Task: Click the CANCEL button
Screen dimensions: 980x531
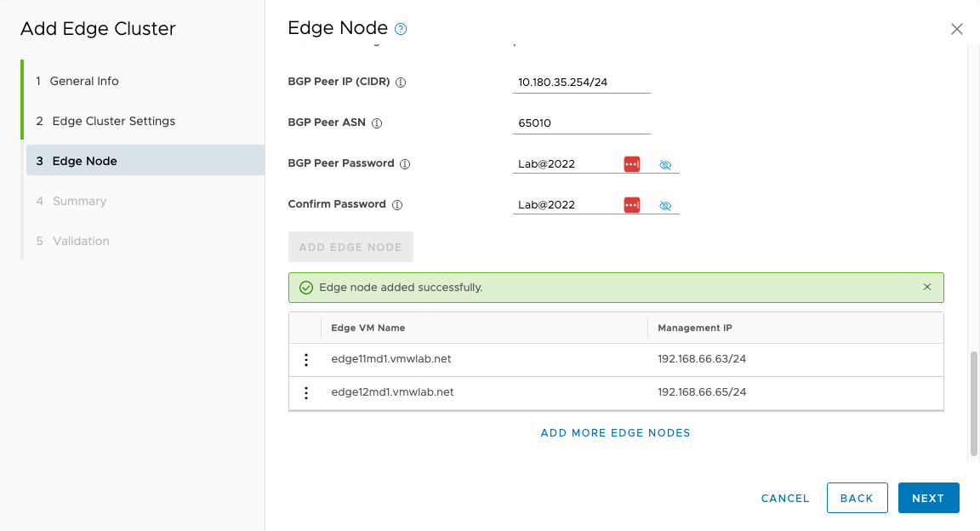Action: [x=785, y=499]
